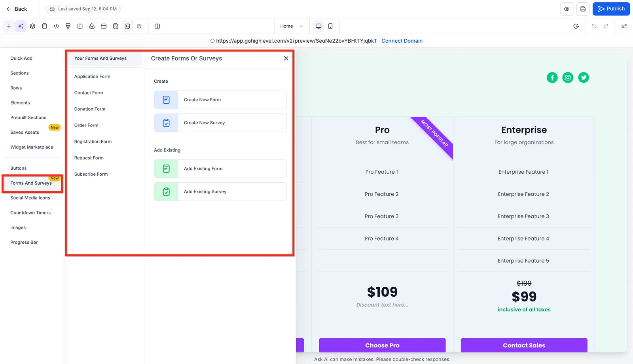Open Sections in sidebar
633x364 pixels.
19,73
